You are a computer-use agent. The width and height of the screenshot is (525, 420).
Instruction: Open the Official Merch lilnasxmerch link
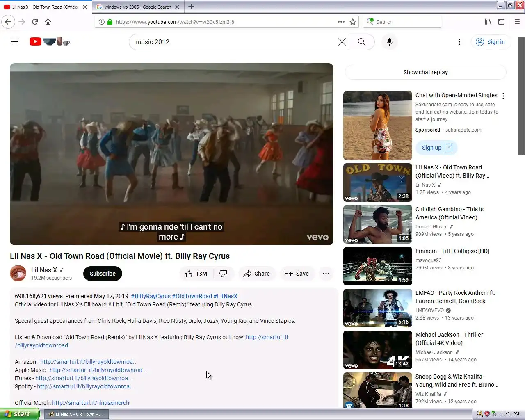(91, 403)
